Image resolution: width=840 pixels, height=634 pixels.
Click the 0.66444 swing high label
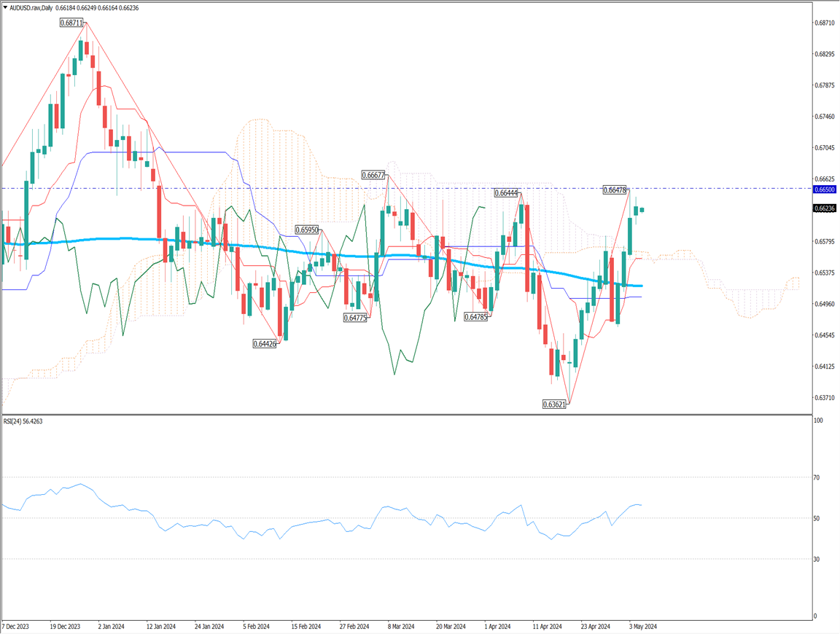506,193
